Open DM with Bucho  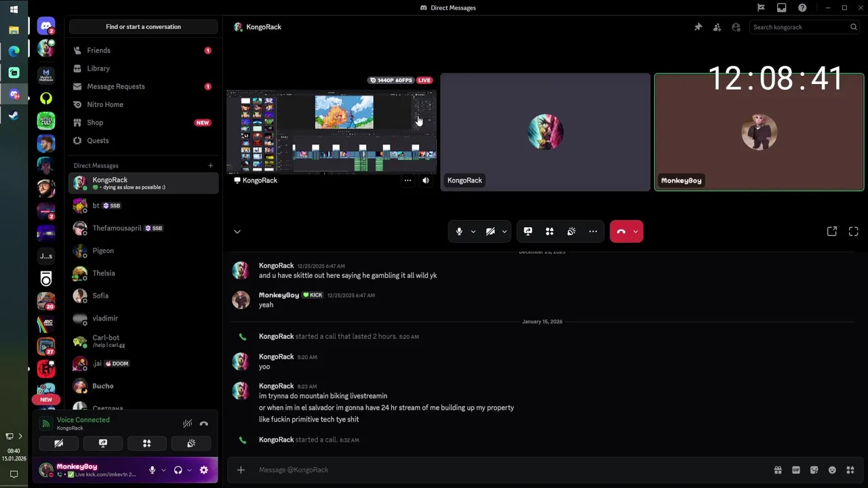pyautogui.click(x=143, y=386)
